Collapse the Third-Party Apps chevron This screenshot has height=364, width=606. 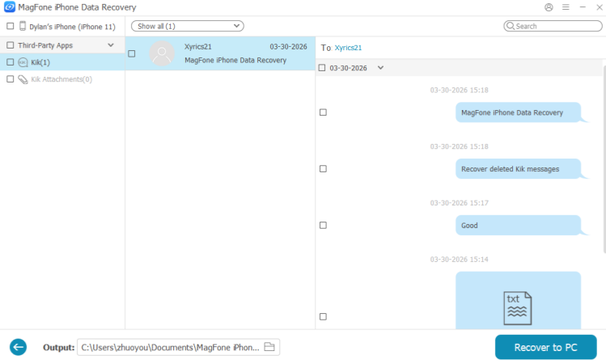111,45
